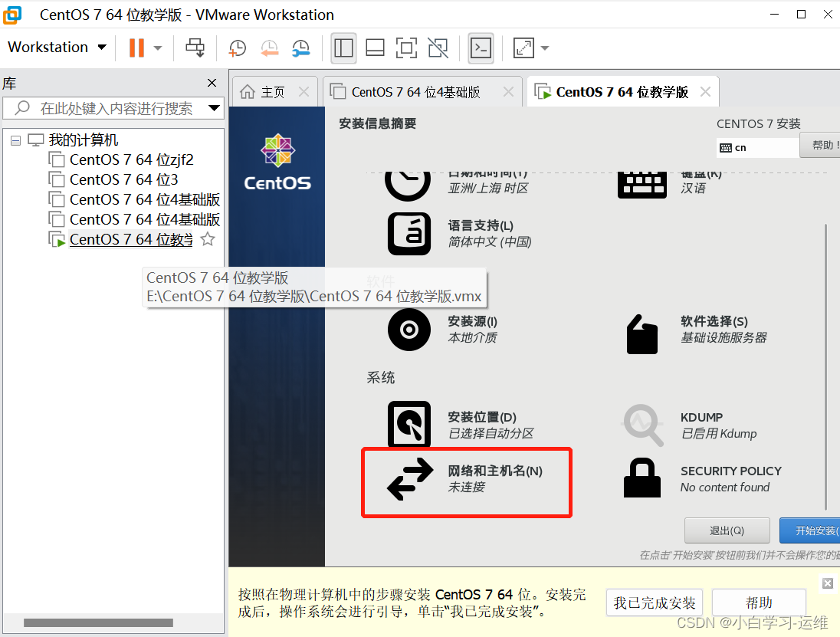Select the CentOS 7 64 位zjf2 VM
Viewport: 840px width, 637px height.
tap(131, 159)
